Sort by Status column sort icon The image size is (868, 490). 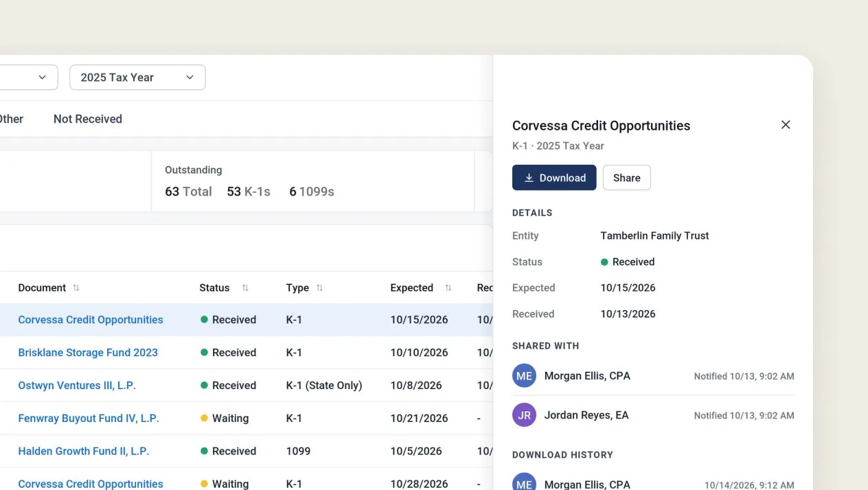pos(245,288)
